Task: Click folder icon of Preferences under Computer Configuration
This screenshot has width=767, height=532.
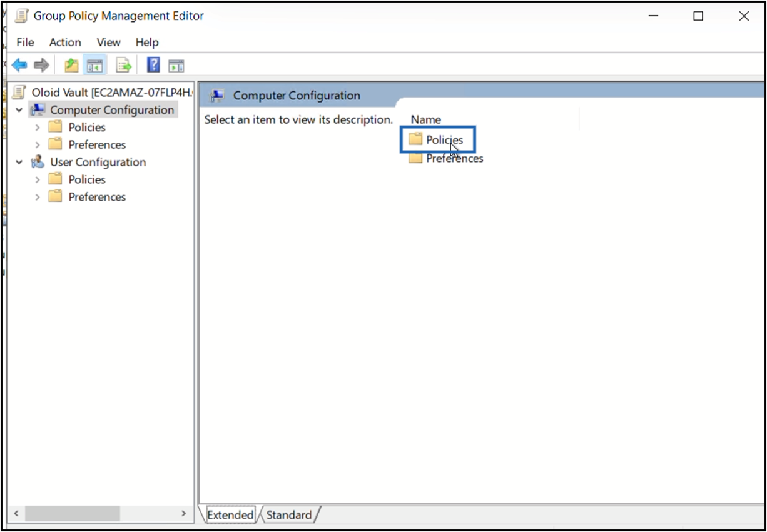Action: (56, 144)
